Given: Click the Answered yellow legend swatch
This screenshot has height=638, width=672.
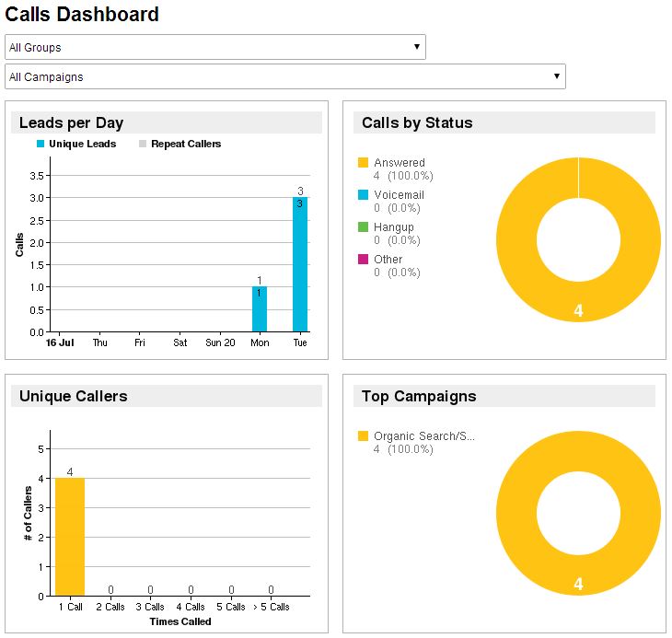Looking at the screenshot, I should coord(363,162).
